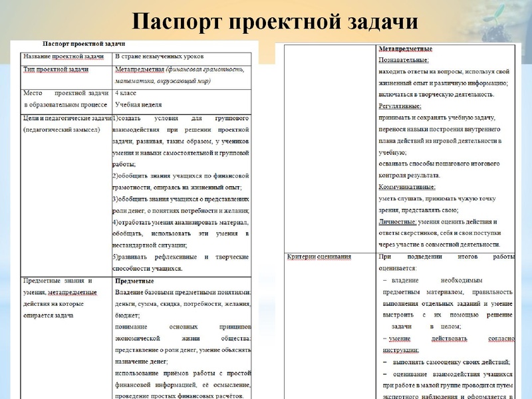Click the "В стране невыученных уроков" cell
This screenshot has width=532, height=399.
pos(160,55)
